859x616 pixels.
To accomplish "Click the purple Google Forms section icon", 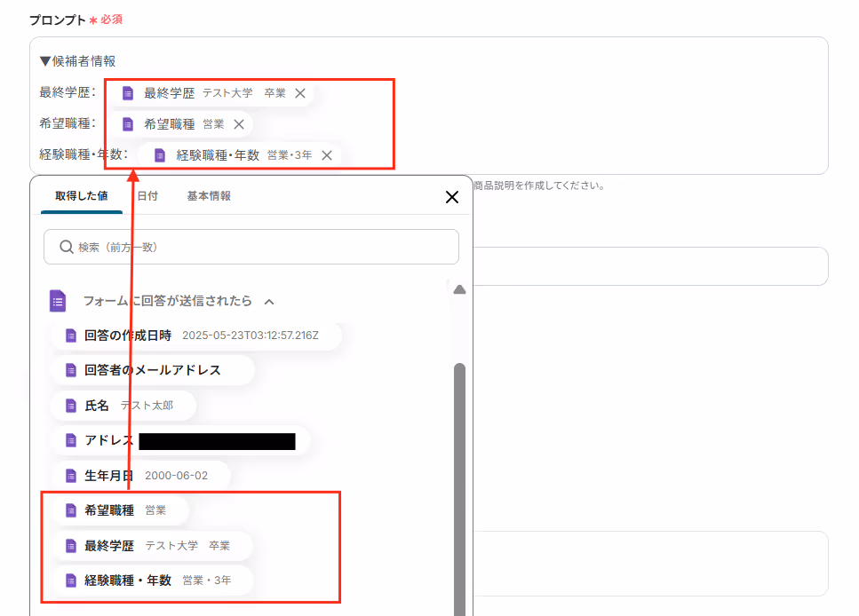I will tap(58, 301).
